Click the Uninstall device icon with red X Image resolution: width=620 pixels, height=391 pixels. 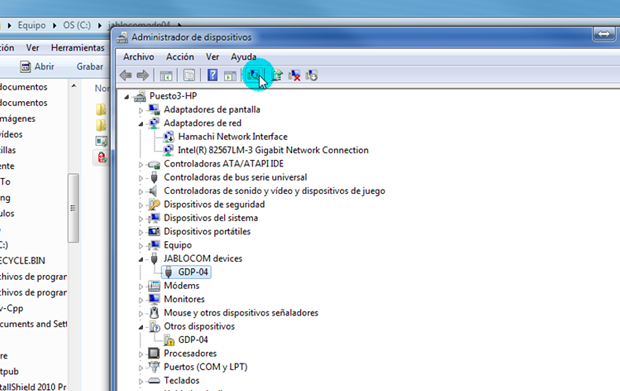294,75
